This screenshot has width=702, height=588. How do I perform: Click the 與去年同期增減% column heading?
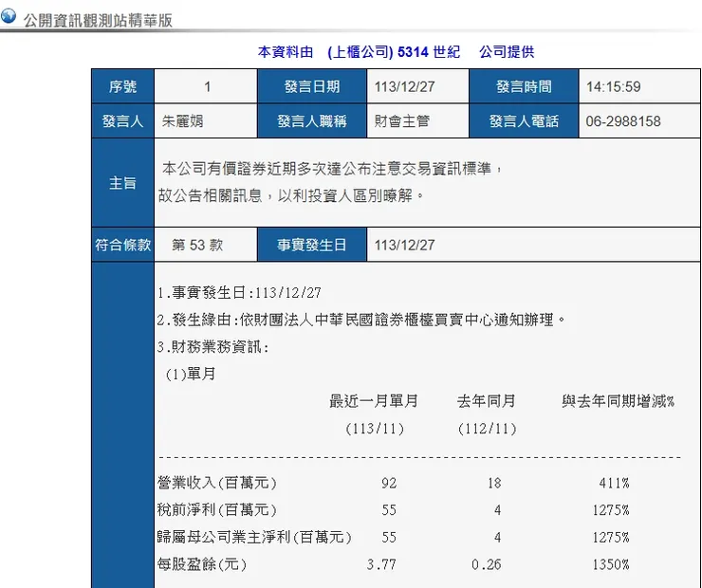pyautogui.click(x=619, y=401)
